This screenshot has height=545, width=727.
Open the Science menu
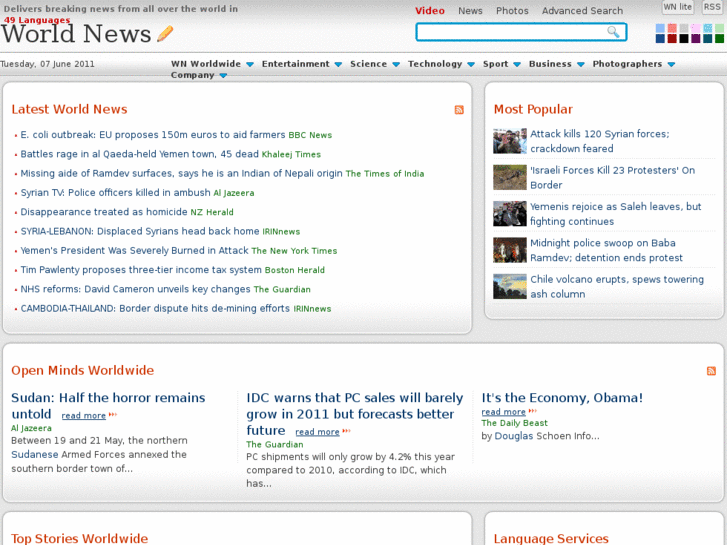(x=369, y=64)
